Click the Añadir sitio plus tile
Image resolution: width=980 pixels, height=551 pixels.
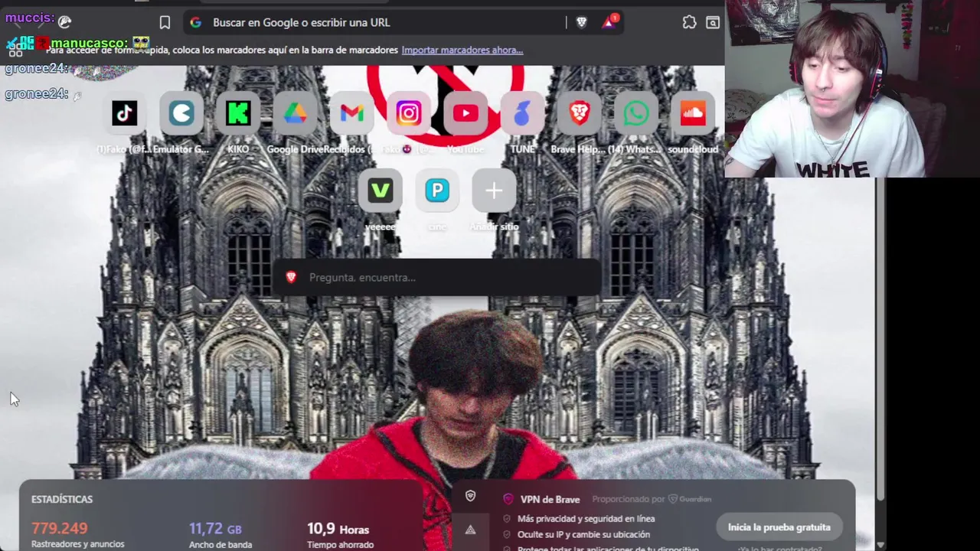tap(494, 190)
